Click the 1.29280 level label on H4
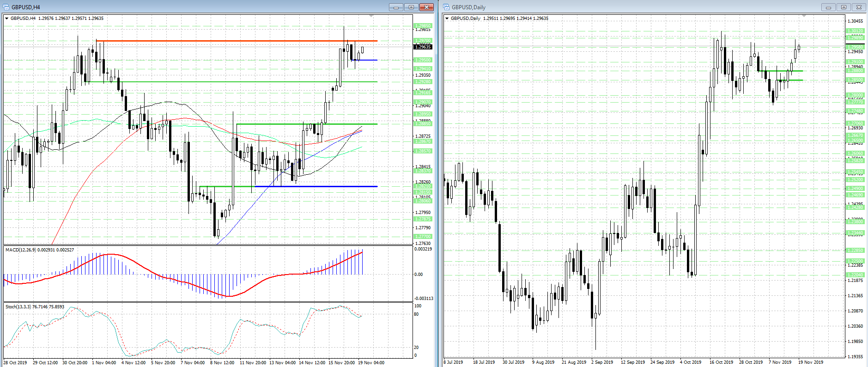868x367 pixels. tap(423, 82)
